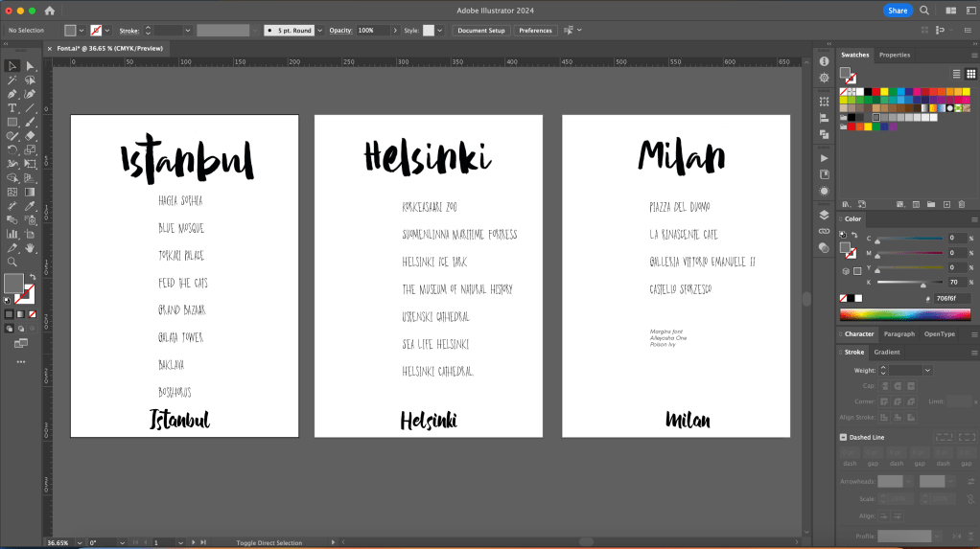The width and height of the screenshot is (980, 549).
Task: Open the Gradient panel tab
Action: 887,352
